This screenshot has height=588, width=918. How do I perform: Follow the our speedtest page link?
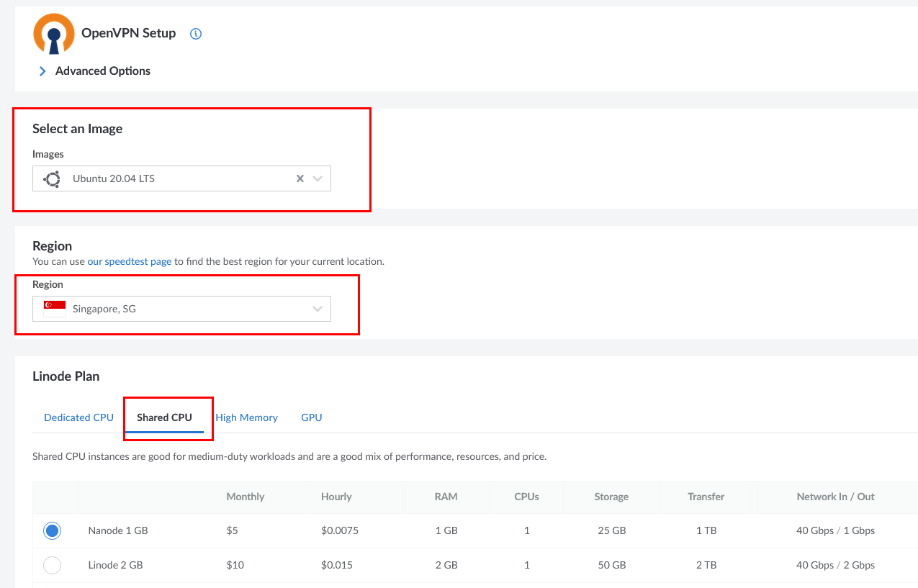pyautogui.click(x=130, y=262)
